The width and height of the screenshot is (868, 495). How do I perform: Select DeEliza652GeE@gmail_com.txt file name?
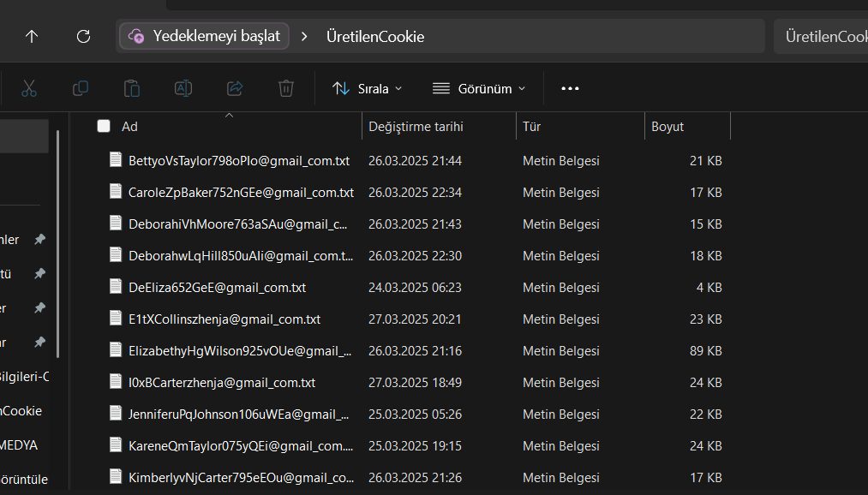pos(217,288)
